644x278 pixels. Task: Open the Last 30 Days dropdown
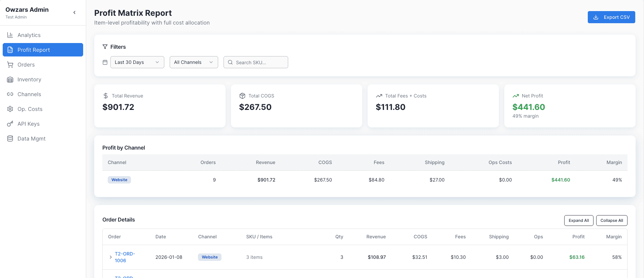coord(137,62)
